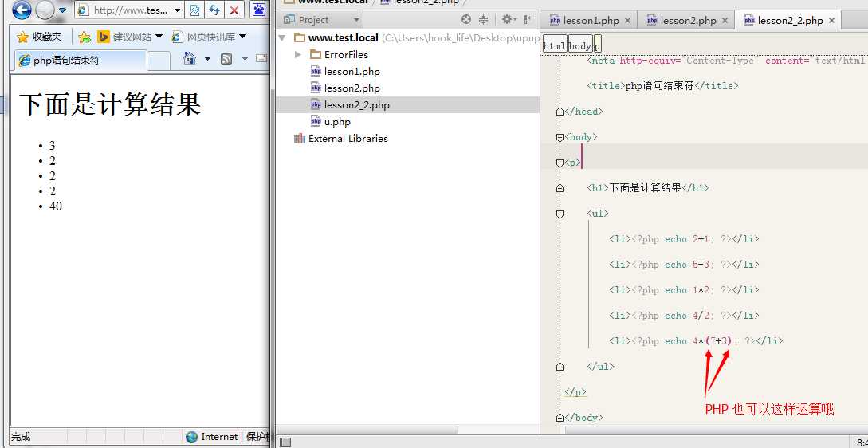Click the IE read mail icon
The height and width of the screenshot is (448, 868).
click(x=261, y=59)
